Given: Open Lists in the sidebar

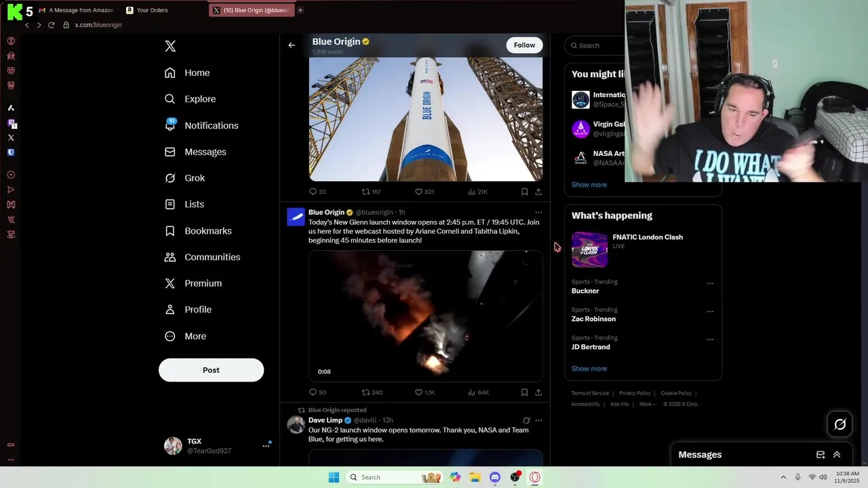Looking at the screenshot, I should click(184, 204).
